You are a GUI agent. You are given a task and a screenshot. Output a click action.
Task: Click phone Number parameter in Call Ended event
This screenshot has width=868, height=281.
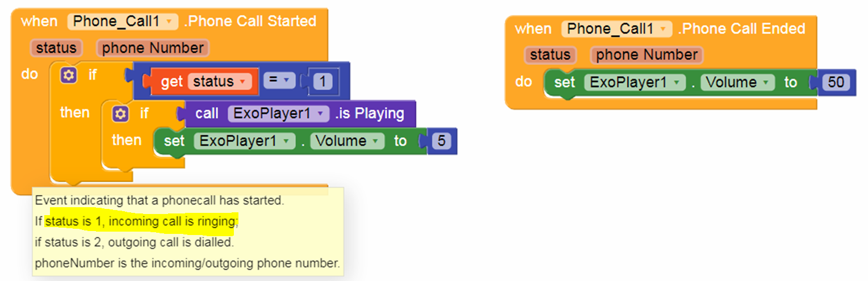click(x=647, y=55)
